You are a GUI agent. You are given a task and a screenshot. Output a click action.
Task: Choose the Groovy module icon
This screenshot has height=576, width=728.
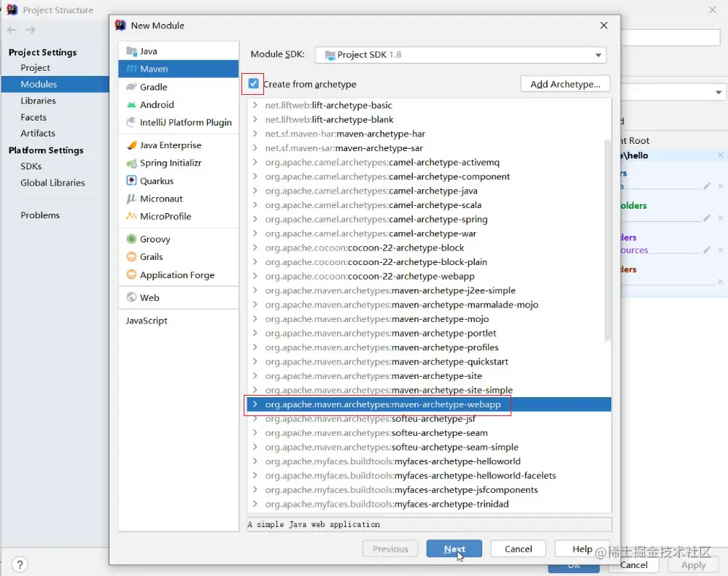131,239
